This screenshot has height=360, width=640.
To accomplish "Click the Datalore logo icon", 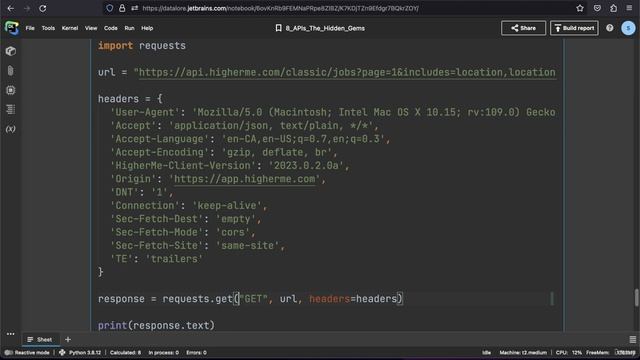I will point(11,28).
